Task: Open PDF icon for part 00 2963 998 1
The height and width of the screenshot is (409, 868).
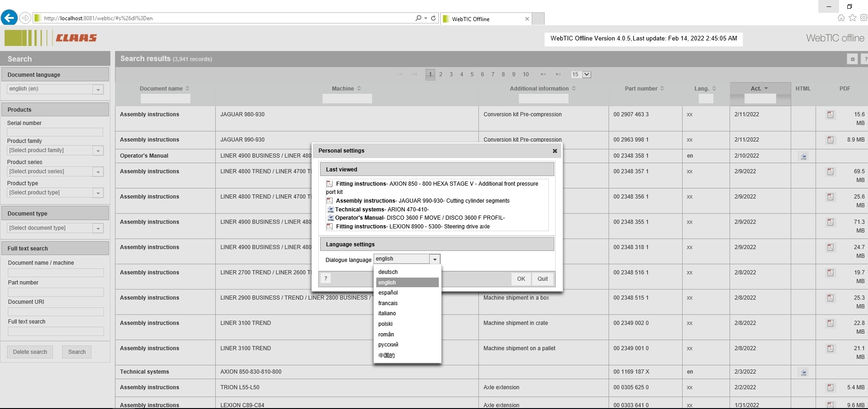Action: pos(830,140)
